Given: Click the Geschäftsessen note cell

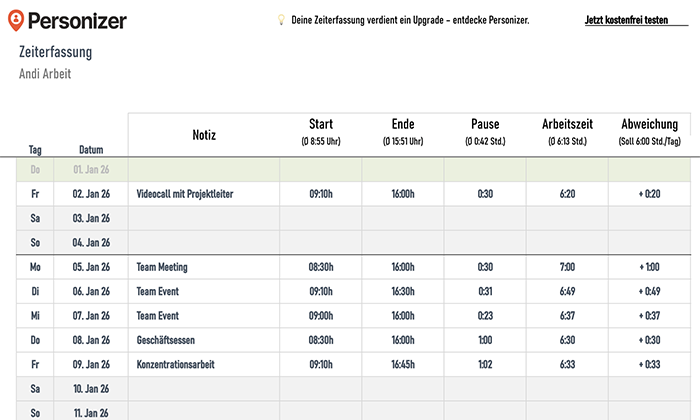Looking at the screenshot, I should 204,340.
